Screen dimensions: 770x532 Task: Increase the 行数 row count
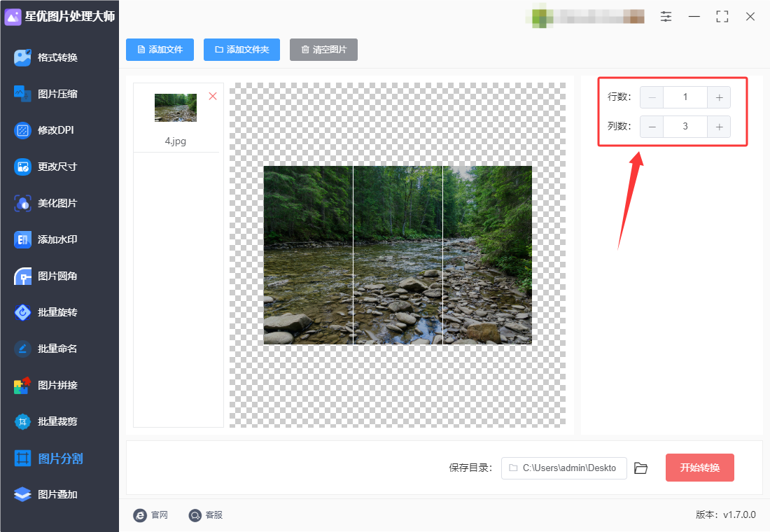point(719,97)
